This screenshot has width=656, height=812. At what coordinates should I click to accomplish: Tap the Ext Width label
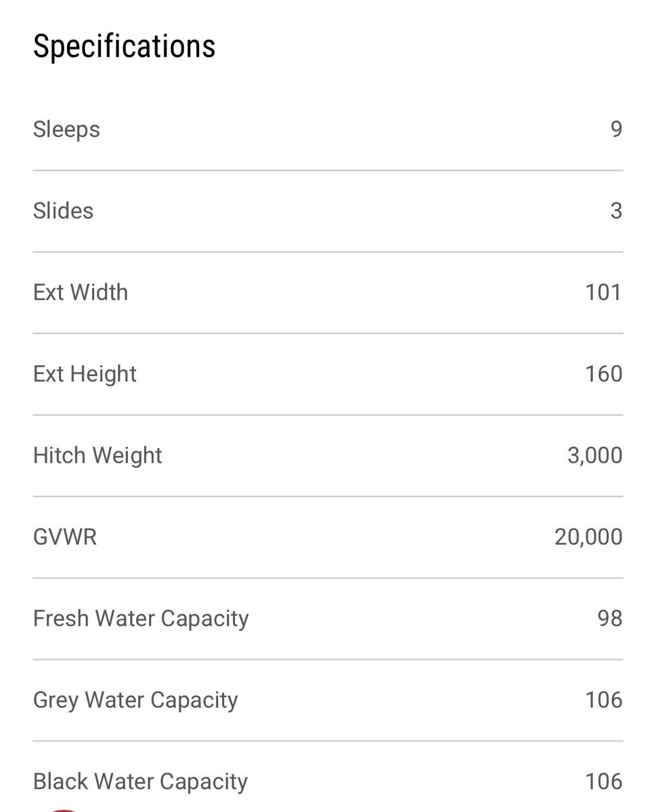point(80,292)
